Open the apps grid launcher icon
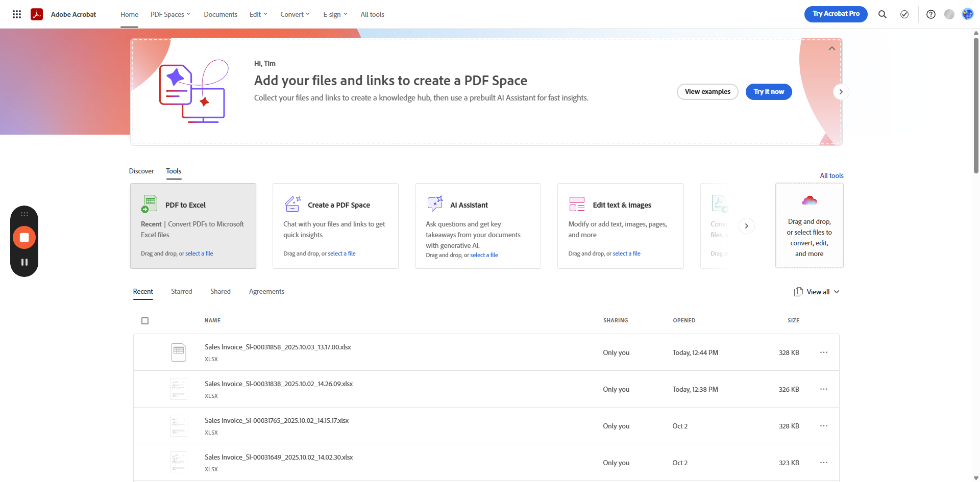Screen dimensions: 980x482 coord(17,14)
